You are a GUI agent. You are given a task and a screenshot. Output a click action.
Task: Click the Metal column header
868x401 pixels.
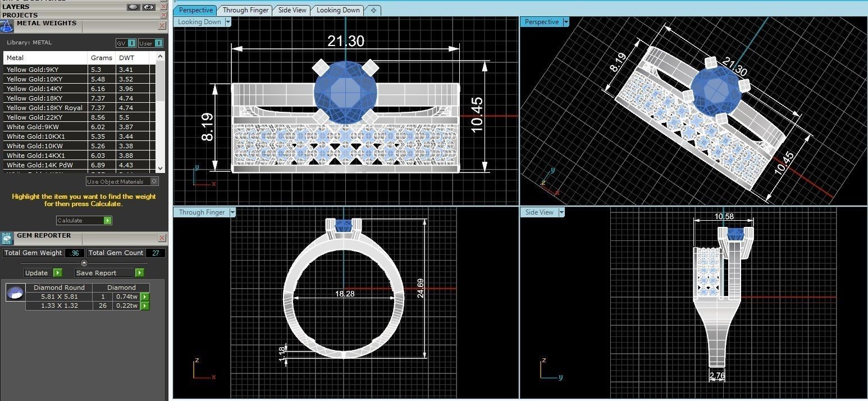(x=45, y=58)
